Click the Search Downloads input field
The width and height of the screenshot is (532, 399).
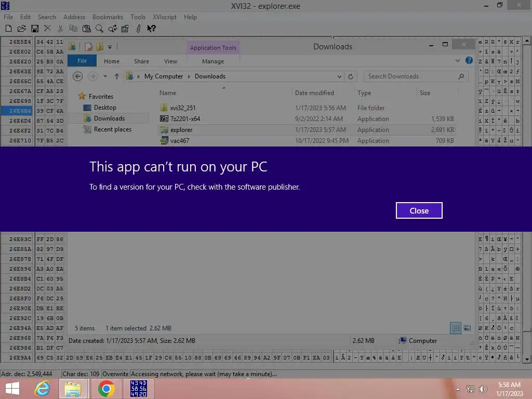pyautogui.click(x=416, y=76)
